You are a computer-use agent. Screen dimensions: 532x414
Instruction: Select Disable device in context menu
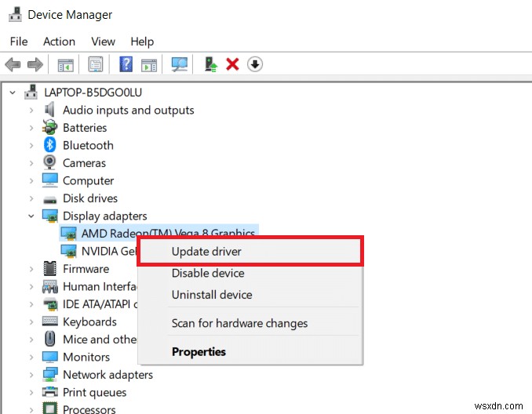(208, 273)
